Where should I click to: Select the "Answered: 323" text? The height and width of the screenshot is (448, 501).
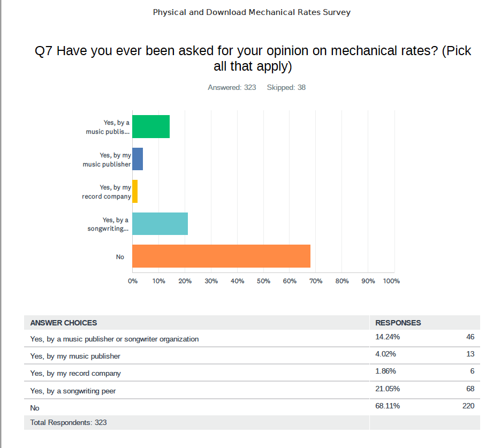coord(232,88)
